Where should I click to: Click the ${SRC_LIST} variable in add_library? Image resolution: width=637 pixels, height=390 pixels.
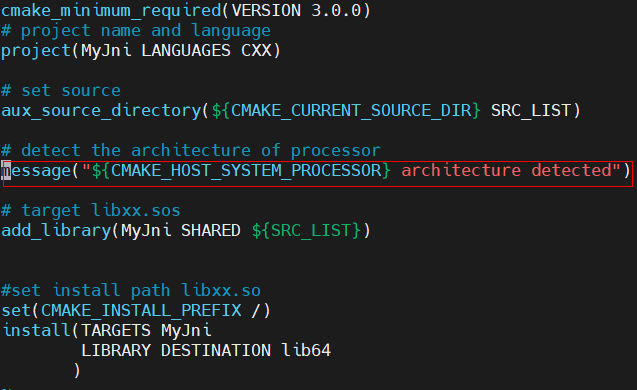306,231
